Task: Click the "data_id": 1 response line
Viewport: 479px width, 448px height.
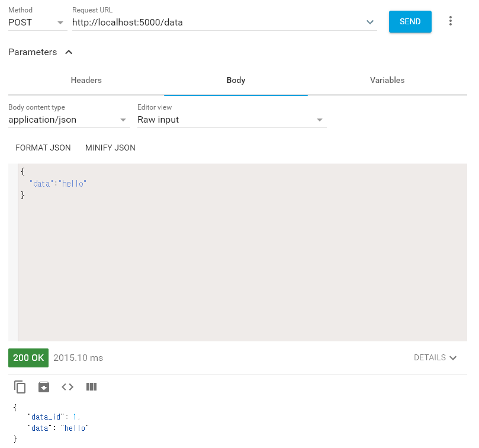Action: (x=54, y=417)
